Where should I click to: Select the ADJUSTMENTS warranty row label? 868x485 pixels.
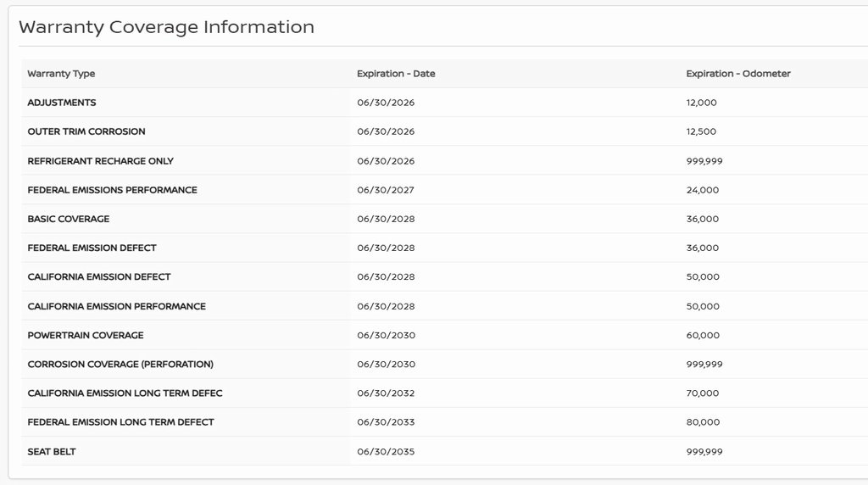point(62,103)
